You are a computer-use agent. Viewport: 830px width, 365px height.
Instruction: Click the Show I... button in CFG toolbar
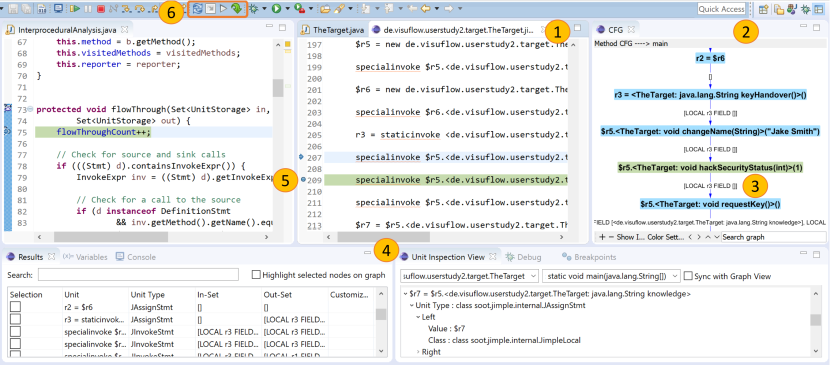pyautogui.click(x=630, y=237)
